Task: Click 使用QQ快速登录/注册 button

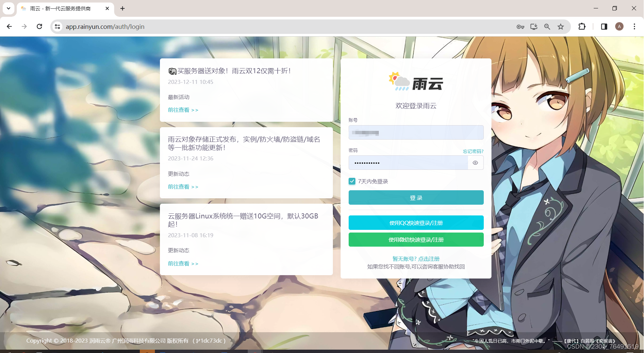Action: [x=416, y=223]
